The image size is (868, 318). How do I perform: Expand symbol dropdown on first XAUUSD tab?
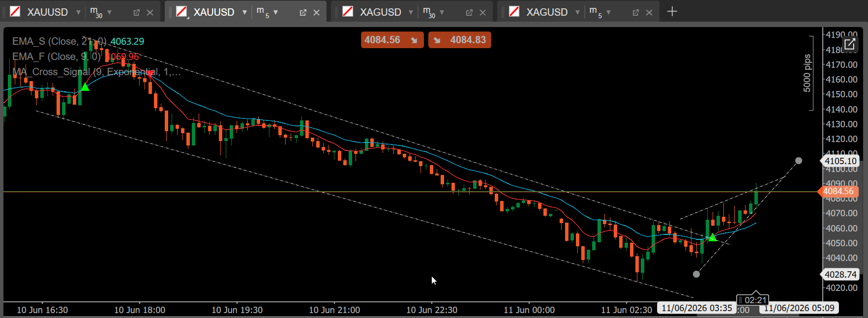(x=78, y=12)
